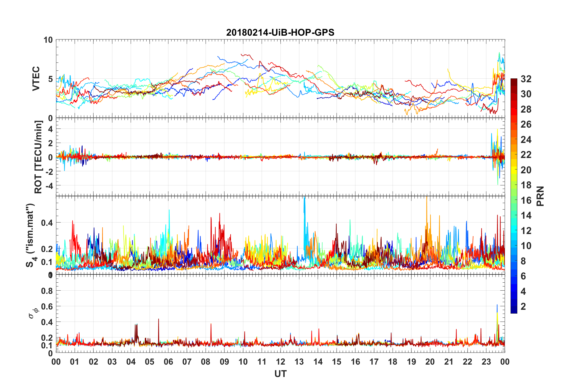Select the "07" hour tick label

(187, 362)
